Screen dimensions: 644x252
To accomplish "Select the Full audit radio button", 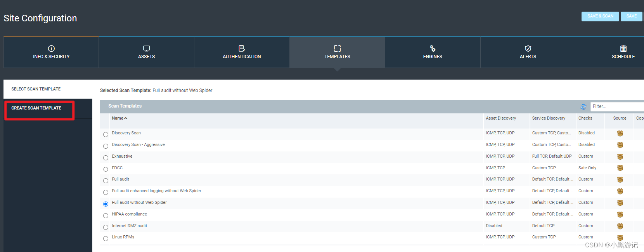I will click(x=106, y=181).
